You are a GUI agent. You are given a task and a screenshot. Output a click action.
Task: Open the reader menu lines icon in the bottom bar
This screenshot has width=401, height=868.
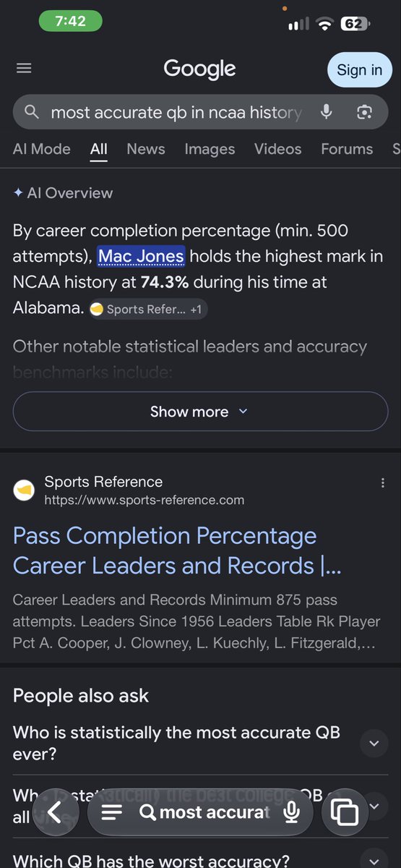[112, 812]
